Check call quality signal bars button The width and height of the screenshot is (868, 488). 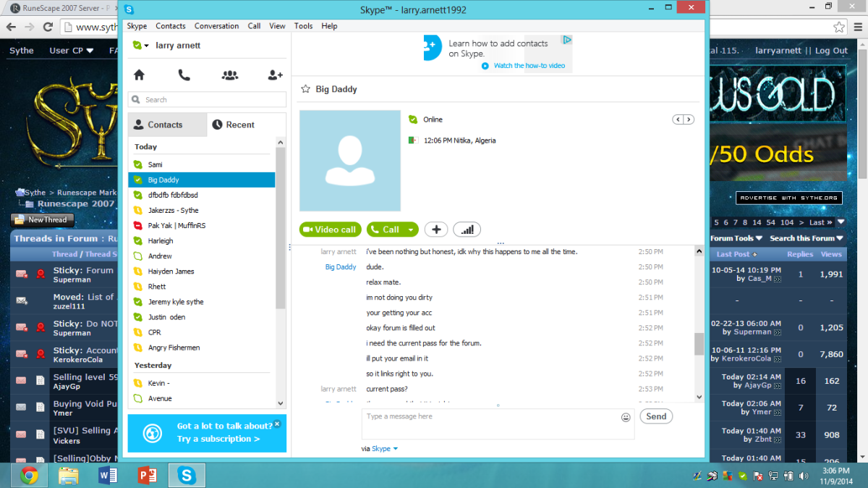pos(467,230)
